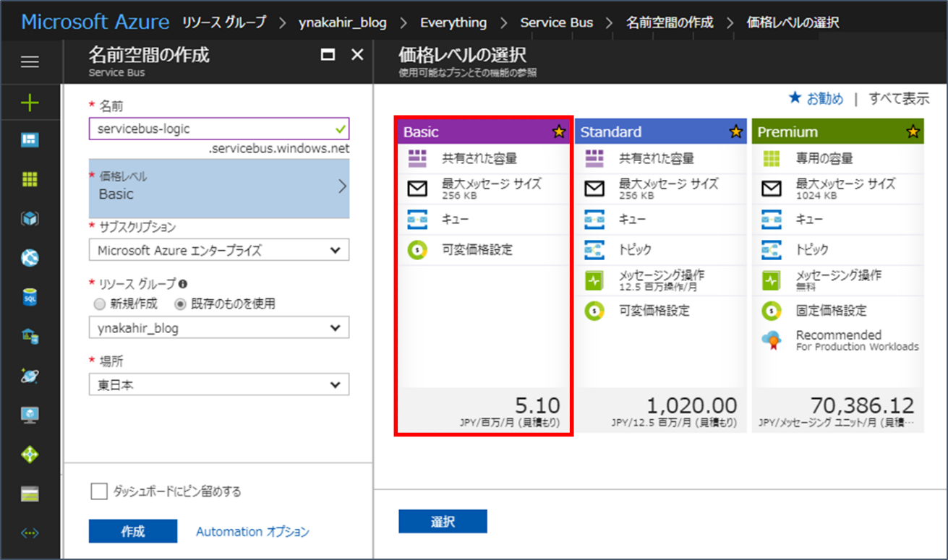Select the Premium pricing tier header

838,132
